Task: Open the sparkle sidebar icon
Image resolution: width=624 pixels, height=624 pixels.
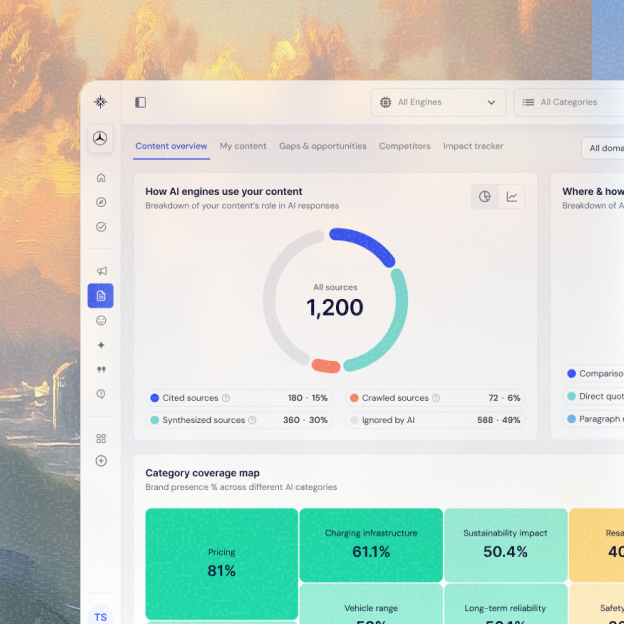Action: click(101, 345)
